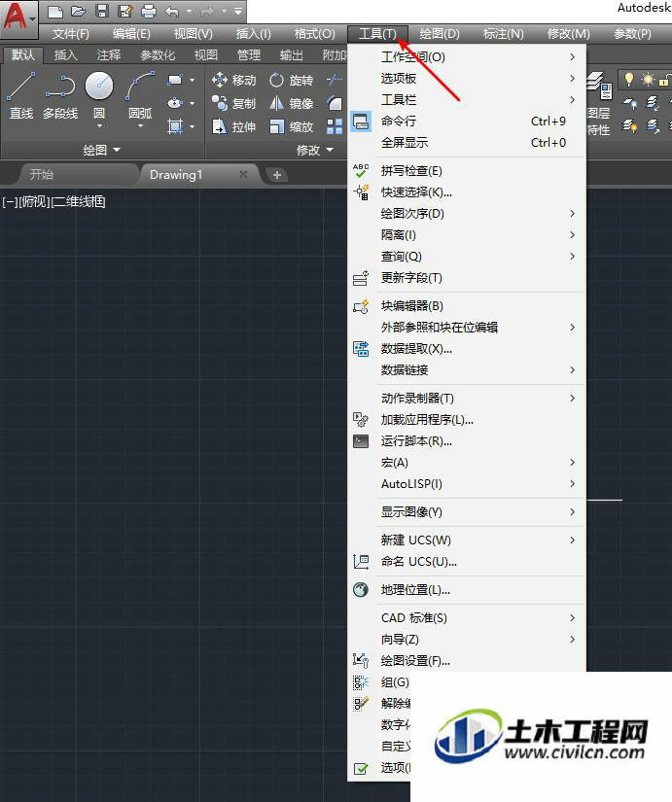Screen dimensions: 672x802
Task: Click the 复制 copy tool
Action: [233, 103]
